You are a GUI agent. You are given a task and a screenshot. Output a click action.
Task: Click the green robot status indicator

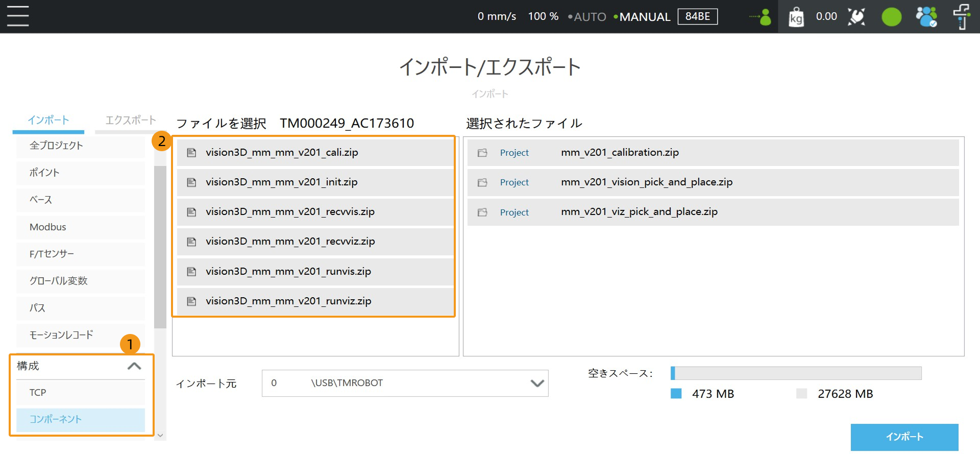(891, 17)
